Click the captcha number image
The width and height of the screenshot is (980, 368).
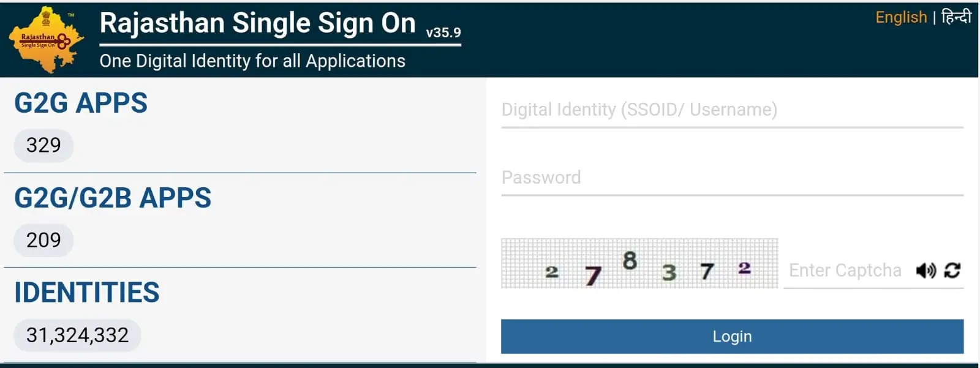click(x=639, y=263)
